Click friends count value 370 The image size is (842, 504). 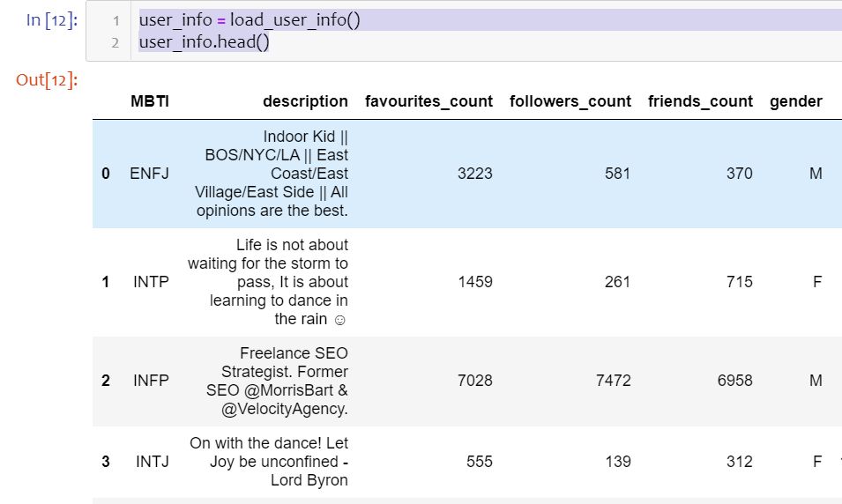(740, 174)
